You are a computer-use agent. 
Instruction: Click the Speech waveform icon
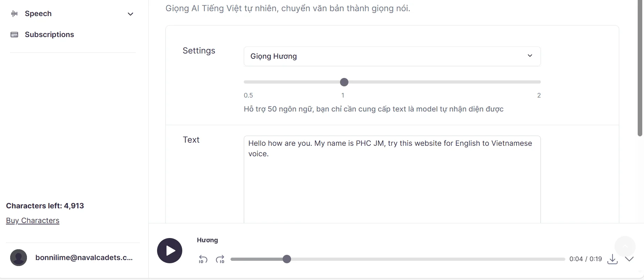pos(14,14)
